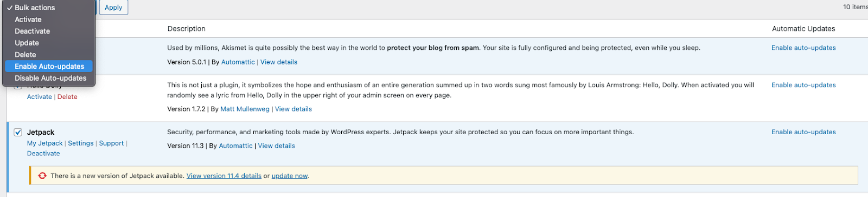Enable auto-updates for the Akismet plugin
This screenshot has width=868, height=197.
[803, 48]
